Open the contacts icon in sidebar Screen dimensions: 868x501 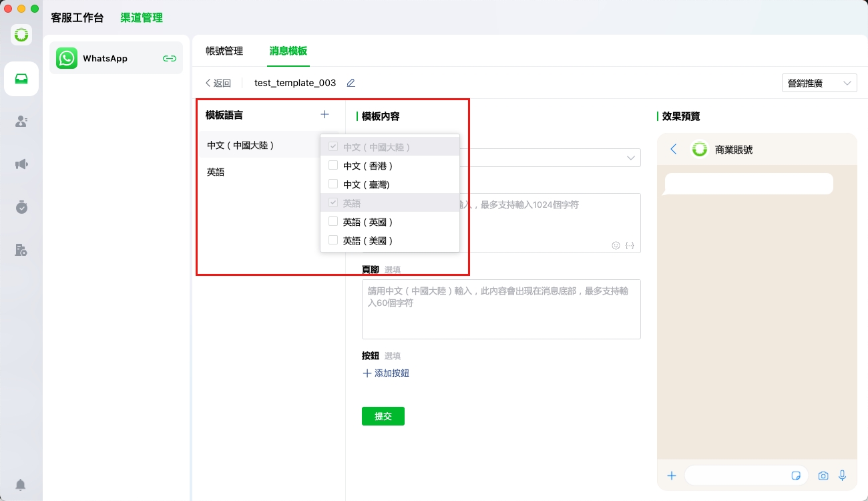click(x=21, y=122)
